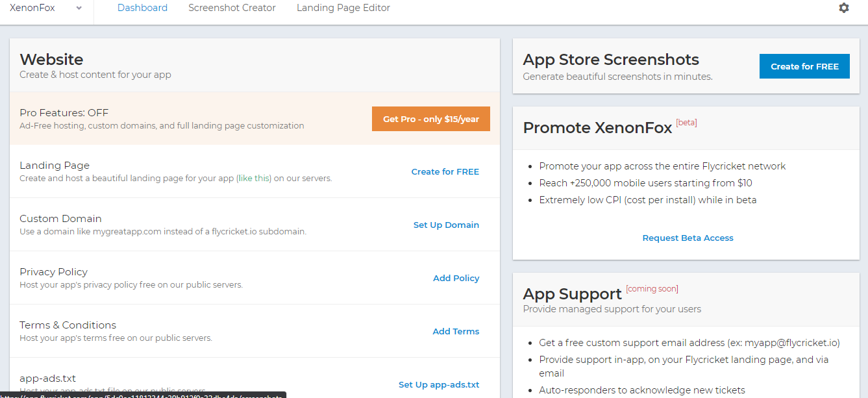The width and height of the screenshot is (868, 398).
Task: Click Add Terms link
Action: pyautogui.click(x=456, y=332)
